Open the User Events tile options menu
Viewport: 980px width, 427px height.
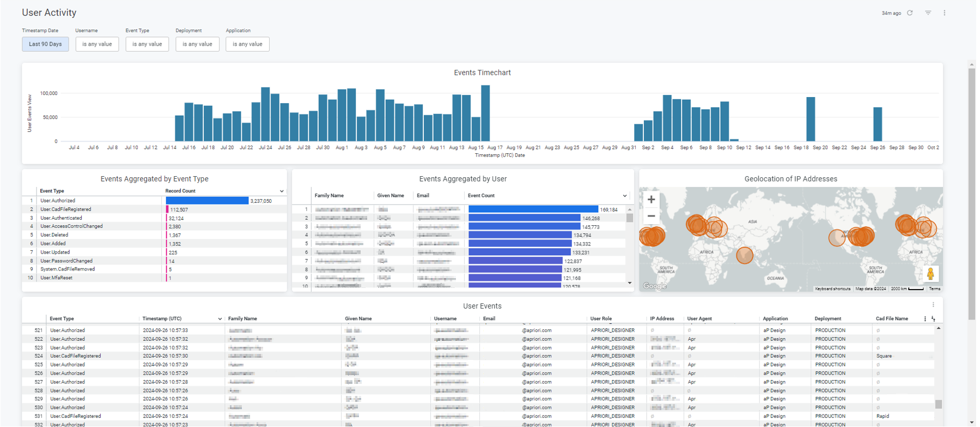point(933,305)
